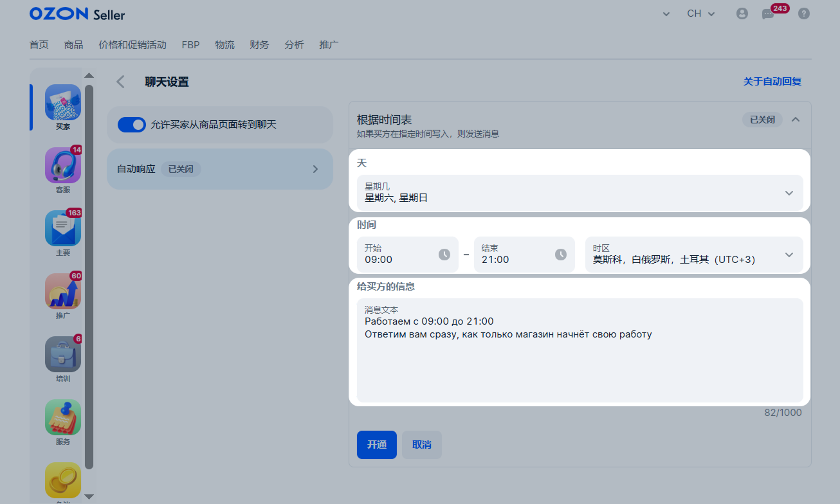Open the 主要 mail envelope icon
The image size is (840, 504).
pos(63,229)
